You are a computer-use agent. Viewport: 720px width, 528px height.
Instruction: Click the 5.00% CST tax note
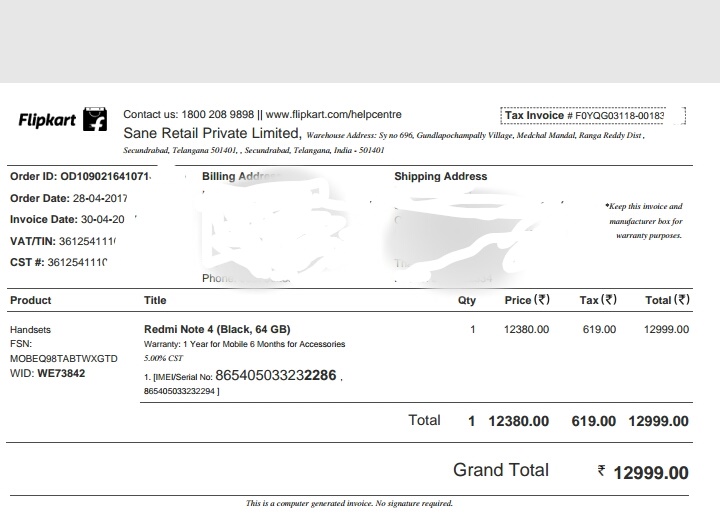163,358
